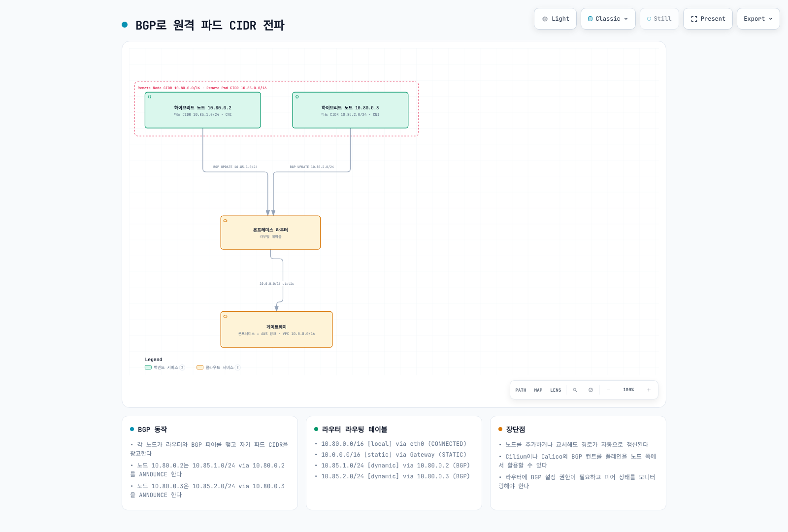The image size is (788, 532).
Task: Toggle the Still animation button
Action: (659, 19)
